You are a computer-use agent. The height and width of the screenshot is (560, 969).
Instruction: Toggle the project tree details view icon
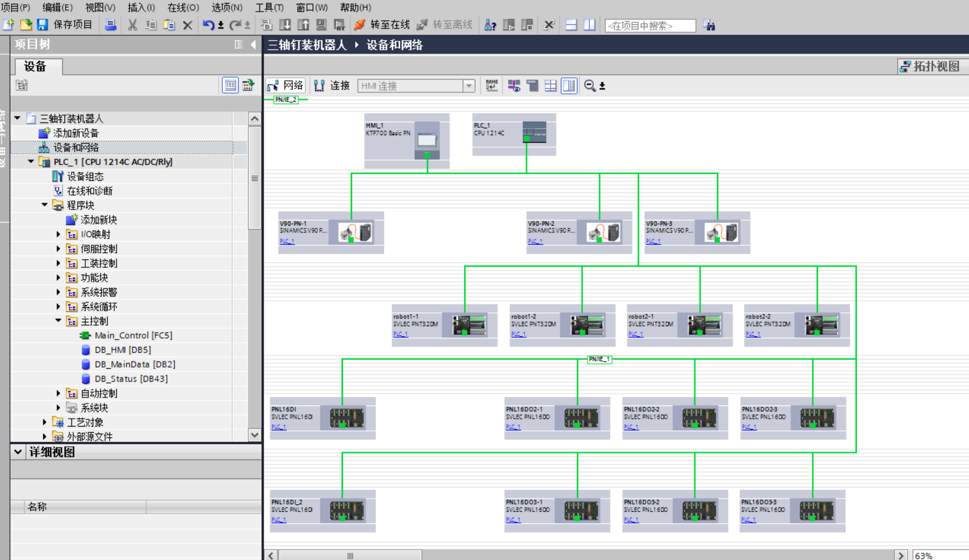point(230,85)
